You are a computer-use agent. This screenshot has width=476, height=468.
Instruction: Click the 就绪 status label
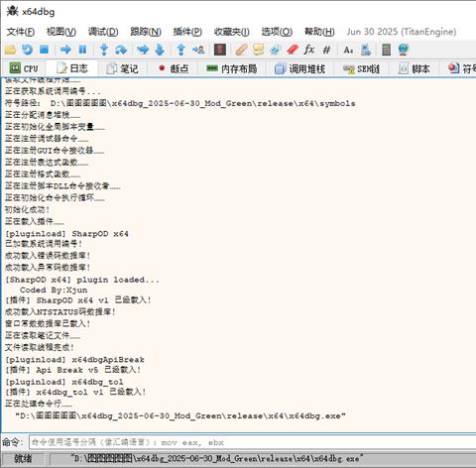pos(23,459)
